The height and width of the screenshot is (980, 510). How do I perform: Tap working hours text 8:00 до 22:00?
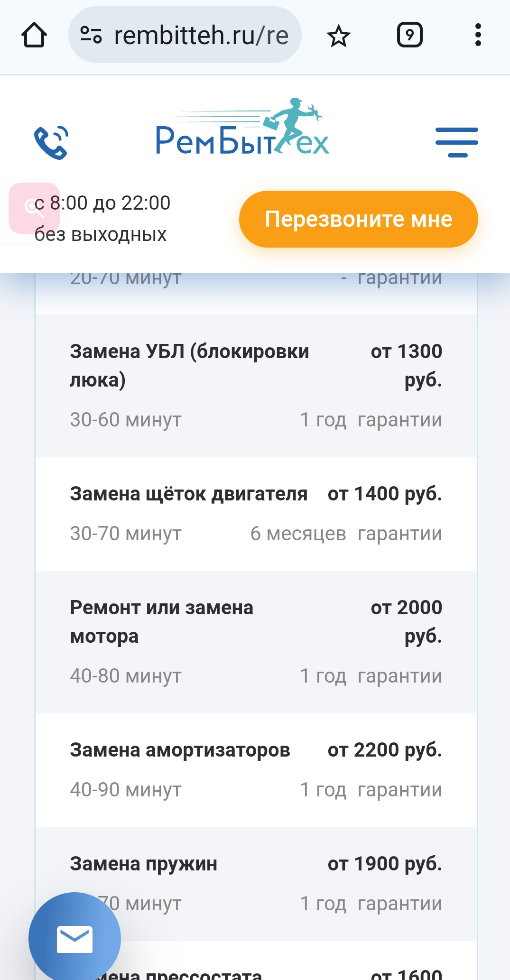click(109, 203)
